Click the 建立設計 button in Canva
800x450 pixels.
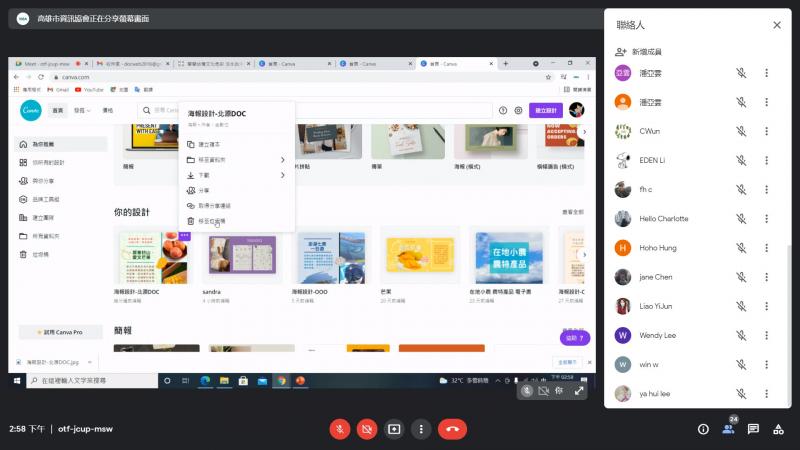[546, 110]
